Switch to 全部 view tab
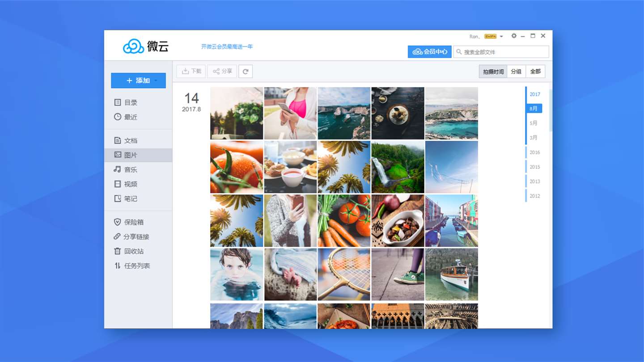 click(535, 72)
